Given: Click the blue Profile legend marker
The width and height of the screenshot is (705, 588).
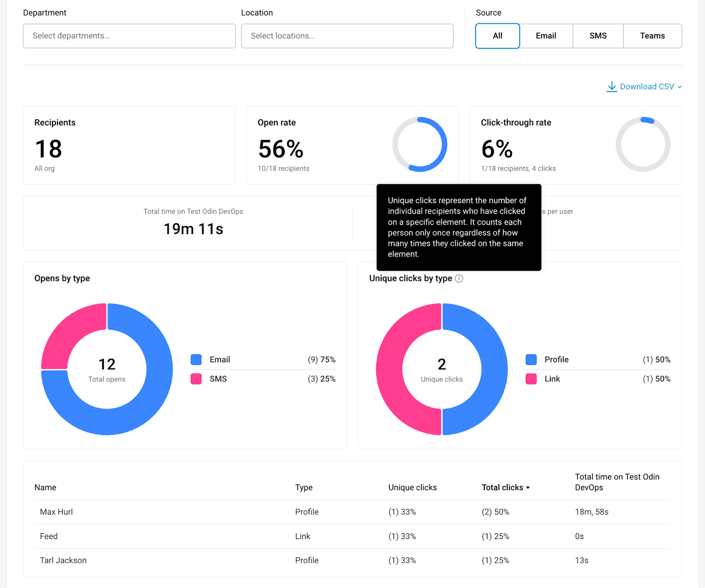Looking at the screenshot, I should (x=531, y=360).
